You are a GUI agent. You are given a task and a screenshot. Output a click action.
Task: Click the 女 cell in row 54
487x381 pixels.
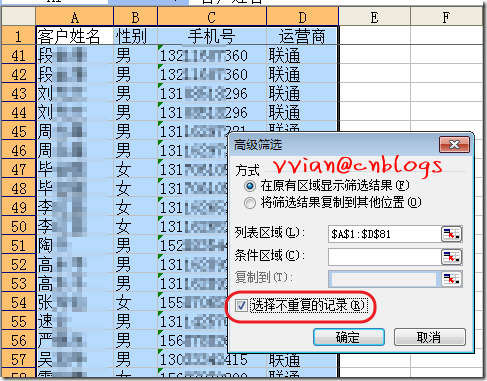135,302
